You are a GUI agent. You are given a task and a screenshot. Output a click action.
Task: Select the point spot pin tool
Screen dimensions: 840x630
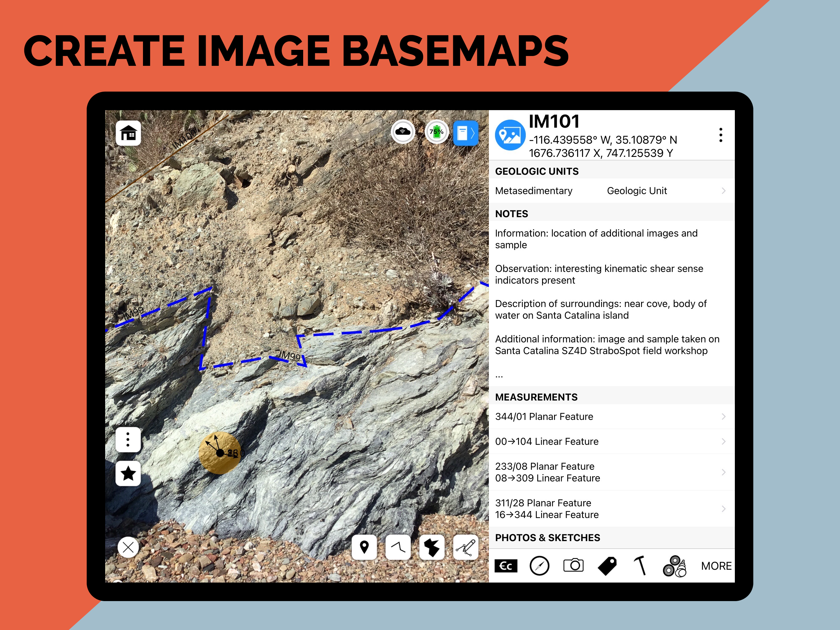click(x=364, y=547)
